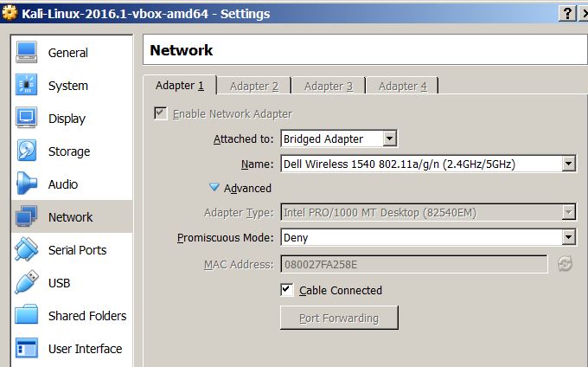Switch to the Adapter 4 tab
This screenshot has height=367, width=588.
click(x=403, y=86)
